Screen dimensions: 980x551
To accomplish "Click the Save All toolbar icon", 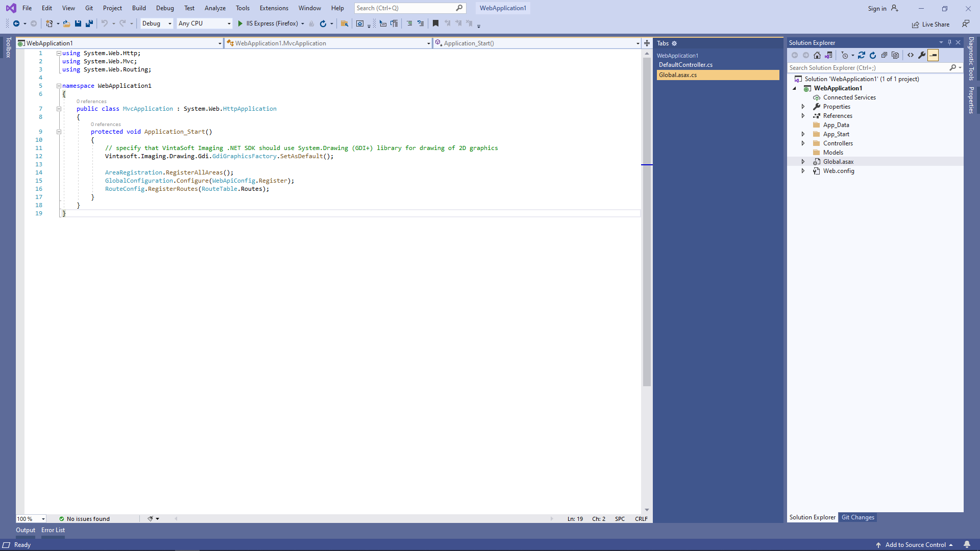I will [89, 23].
